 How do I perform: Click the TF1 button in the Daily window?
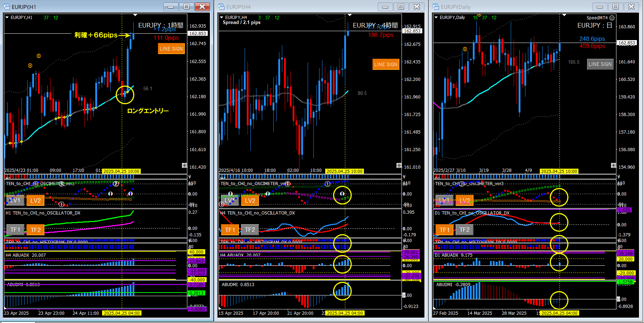point(444,230)
